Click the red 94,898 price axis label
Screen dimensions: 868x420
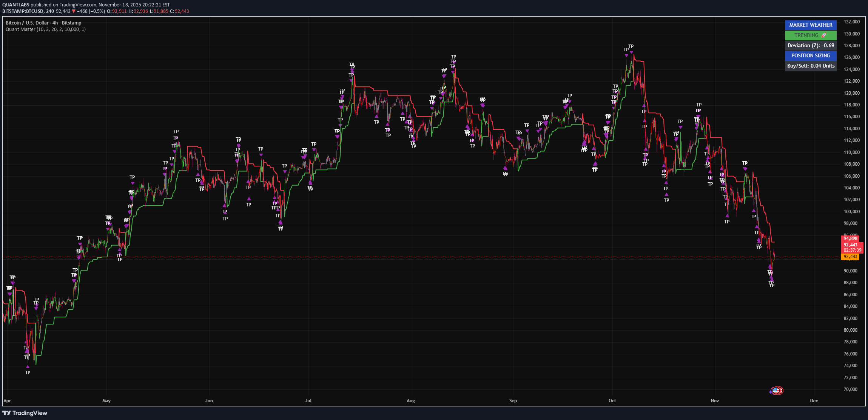click(x=850, y=238)
